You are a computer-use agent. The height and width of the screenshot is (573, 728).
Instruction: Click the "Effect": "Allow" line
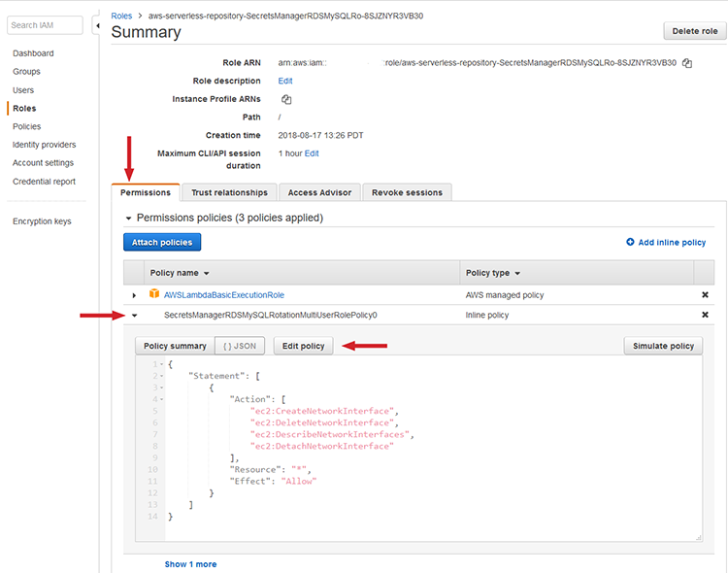273,481
